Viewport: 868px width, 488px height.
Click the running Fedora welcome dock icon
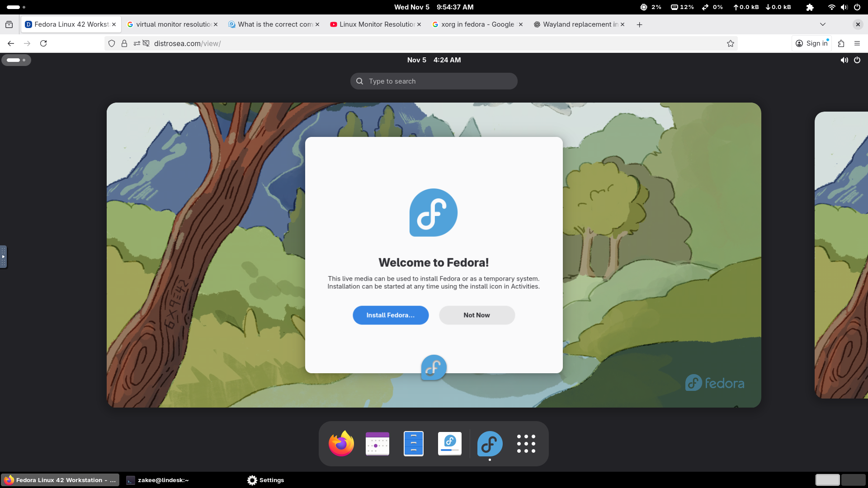[490, 444]
